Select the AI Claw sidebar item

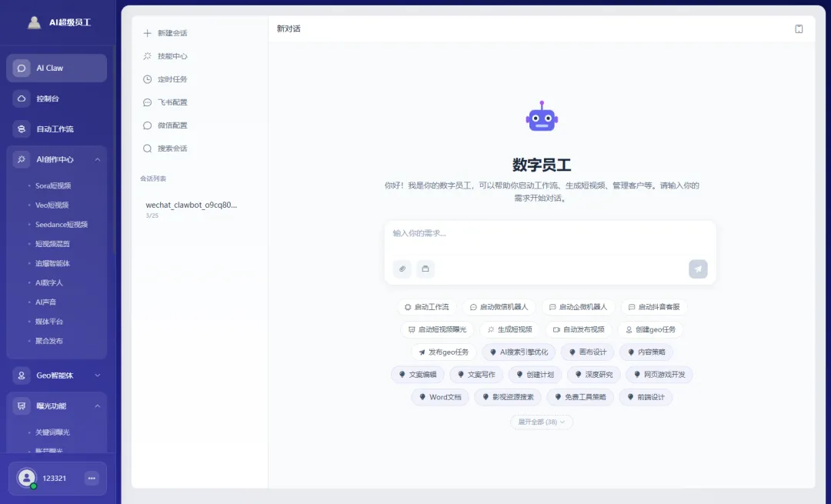[55, 68]
